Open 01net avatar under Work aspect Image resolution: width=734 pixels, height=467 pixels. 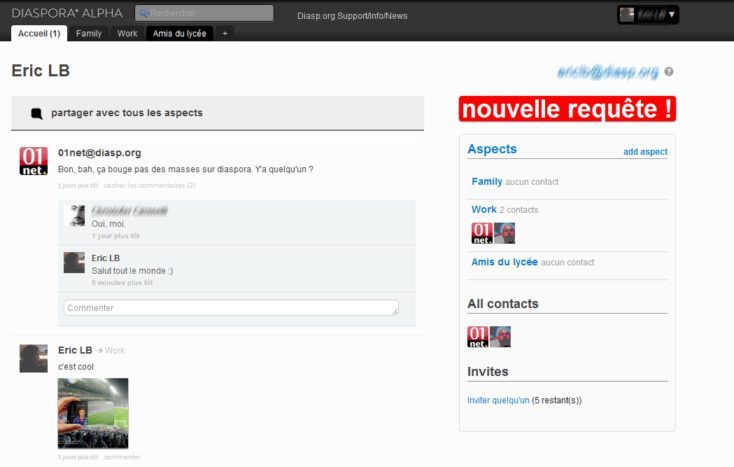pyautogui.click(x=481, y=233)
